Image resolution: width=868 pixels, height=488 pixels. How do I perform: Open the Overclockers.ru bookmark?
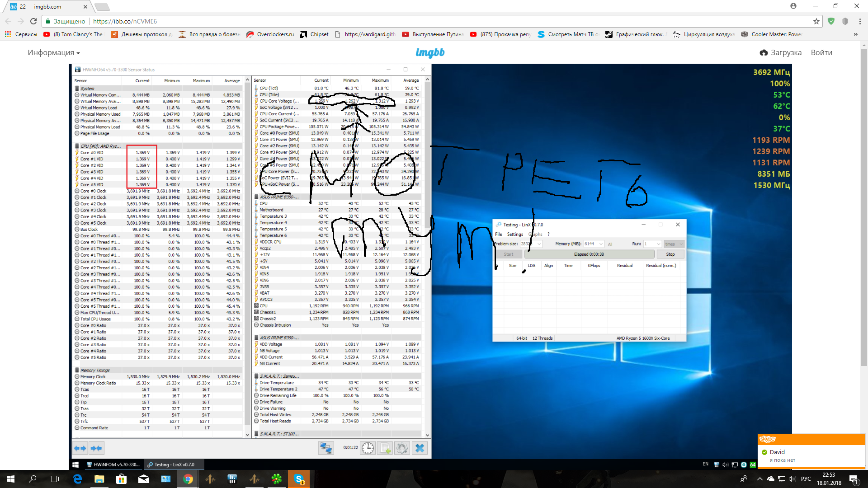[270, 34]
